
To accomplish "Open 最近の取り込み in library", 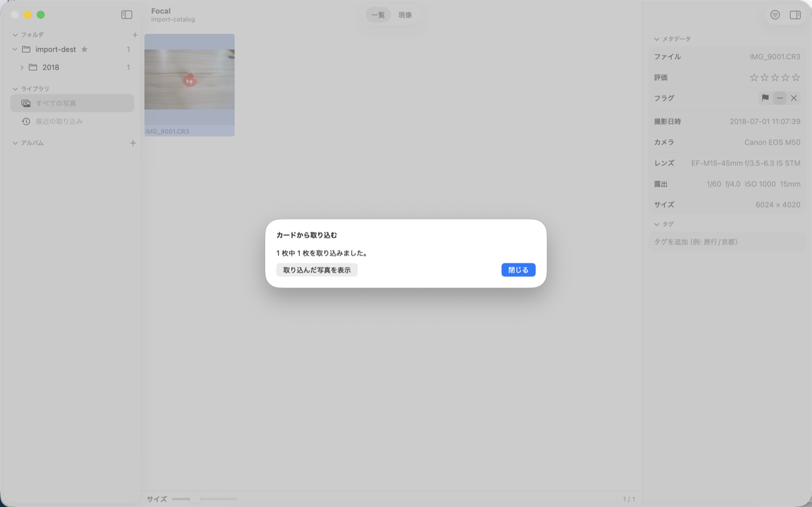I will tap(72, 121).
